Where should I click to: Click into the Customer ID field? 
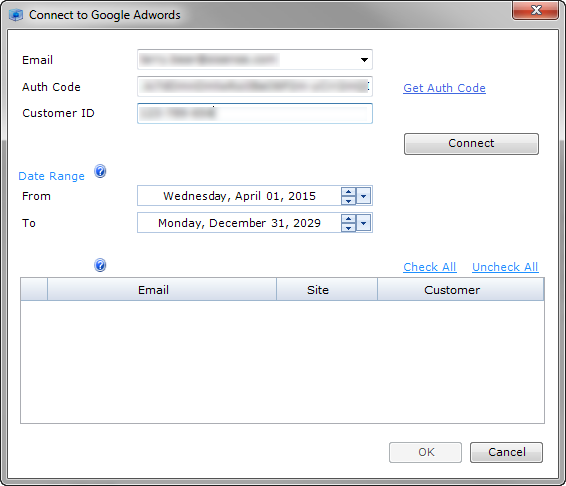255,113
